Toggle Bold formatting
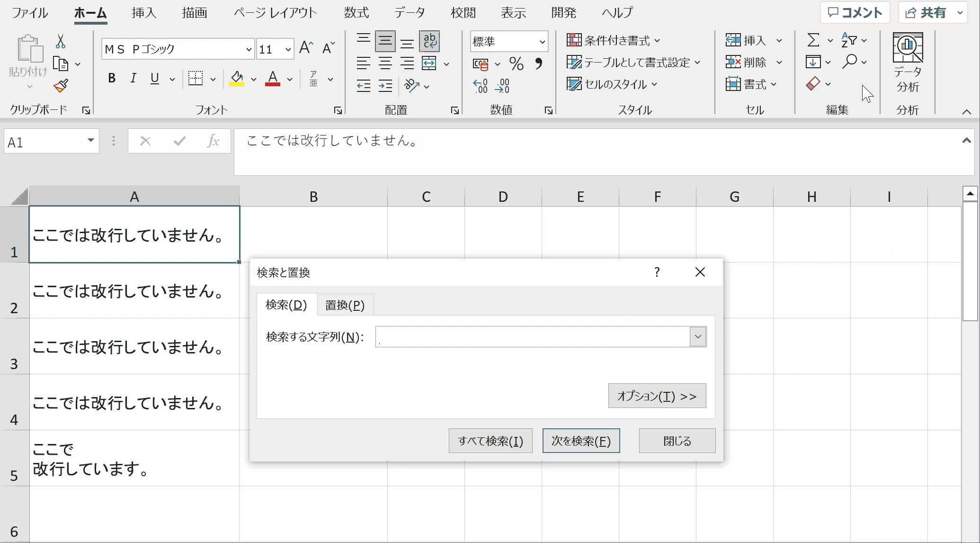The width and height of the screenshot is (980, 543). coord(112,79)
